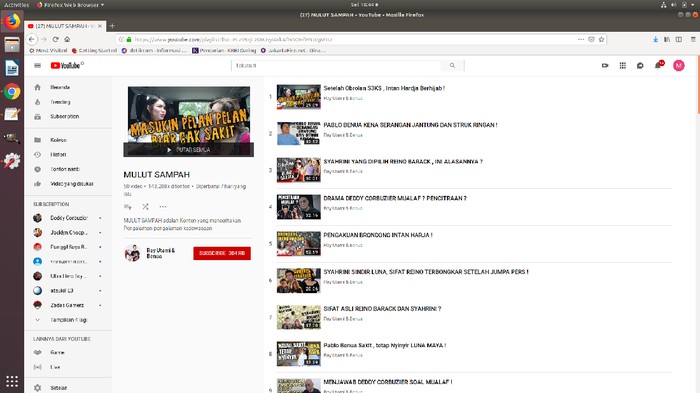700x393 pixels.
Task: Open the Jockim Croop subscription
Action: pos(68,232)
